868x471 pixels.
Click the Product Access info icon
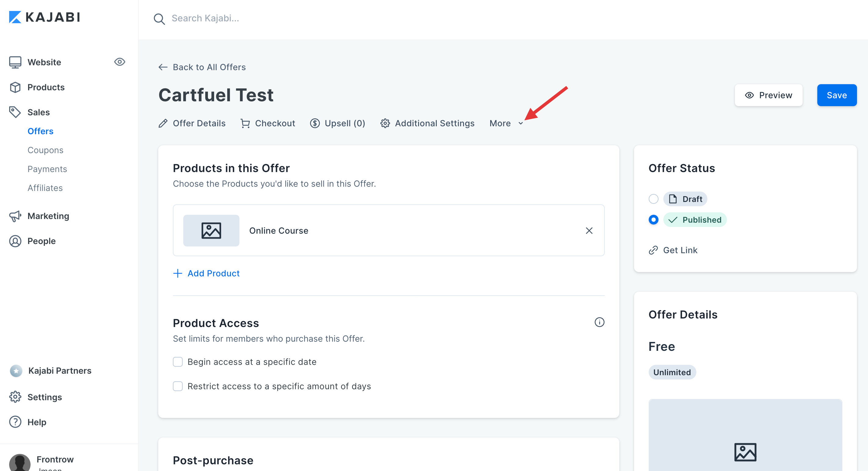599,322
